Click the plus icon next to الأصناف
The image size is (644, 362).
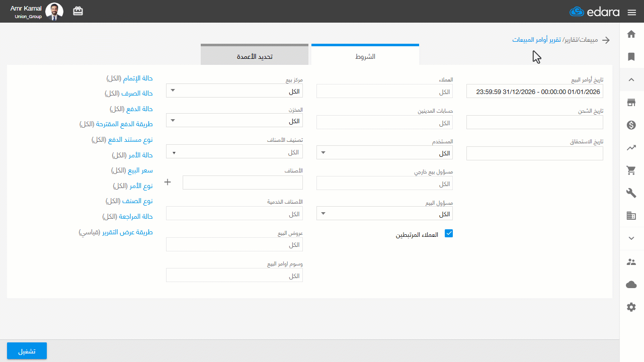pos(168,182)
